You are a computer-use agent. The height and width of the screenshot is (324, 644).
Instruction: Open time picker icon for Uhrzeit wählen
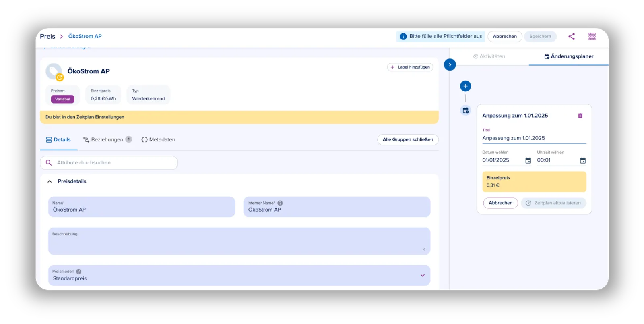coord(583,161)
